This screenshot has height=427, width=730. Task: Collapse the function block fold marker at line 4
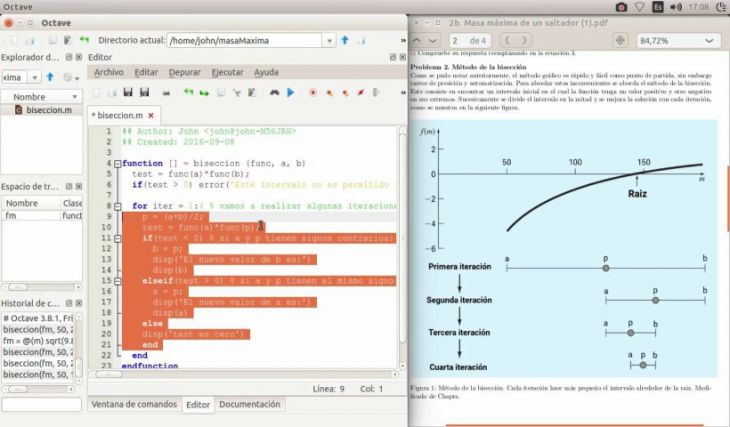click(x=117, y=163)
